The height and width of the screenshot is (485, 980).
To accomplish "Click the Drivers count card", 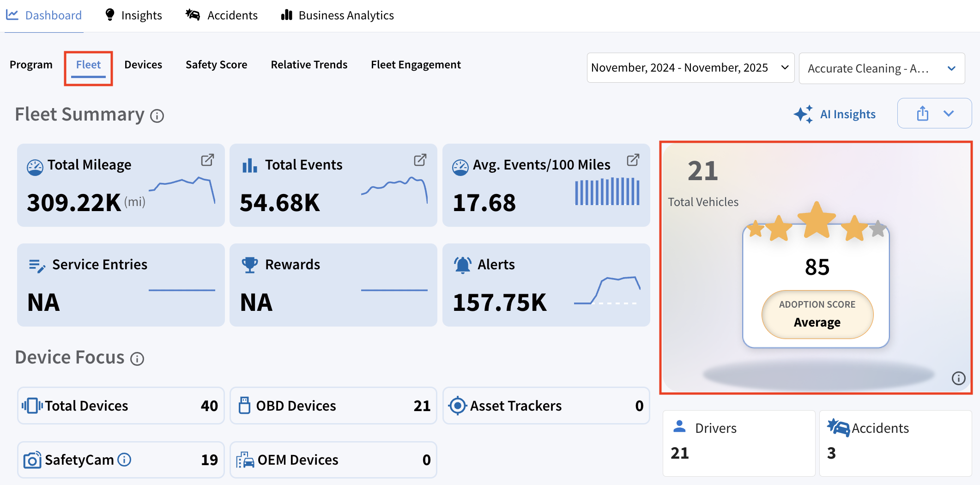I will [738, 443].
